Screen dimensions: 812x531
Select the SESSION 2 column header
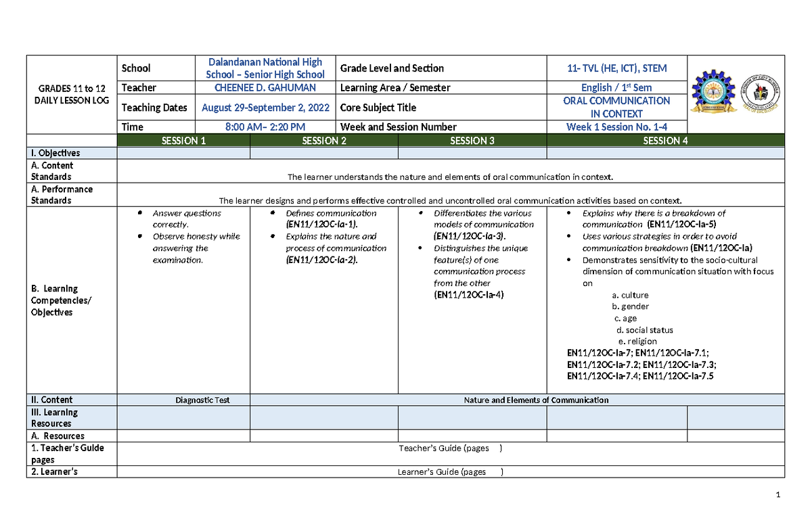[323, 140]
